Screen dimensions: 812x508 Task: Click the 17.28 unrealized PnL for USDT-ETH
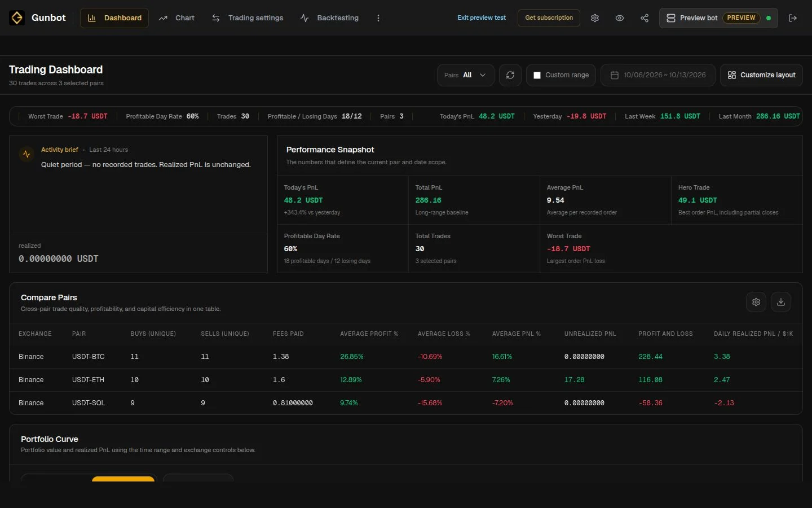(574, 380)
